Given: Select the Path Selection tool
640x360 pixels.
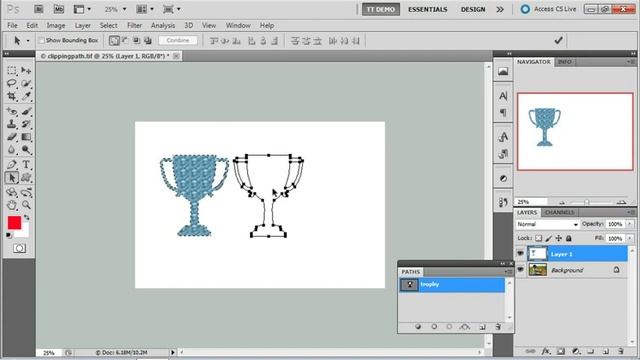Looking at the screenshot, I should click(12, 178).
